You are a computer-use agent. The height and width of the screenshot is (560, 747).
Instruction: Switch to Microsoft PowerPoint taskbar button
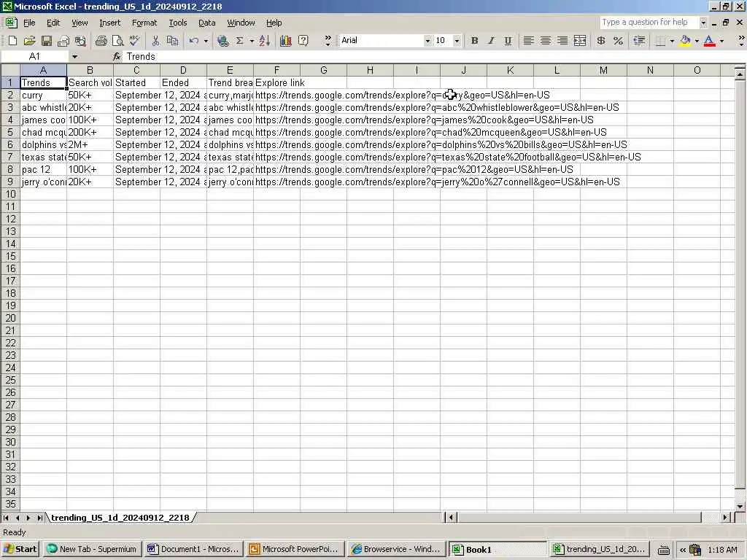295,549
